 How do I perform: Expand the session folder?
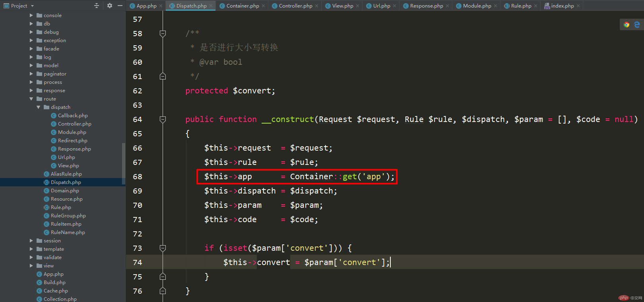coord(31,241)
